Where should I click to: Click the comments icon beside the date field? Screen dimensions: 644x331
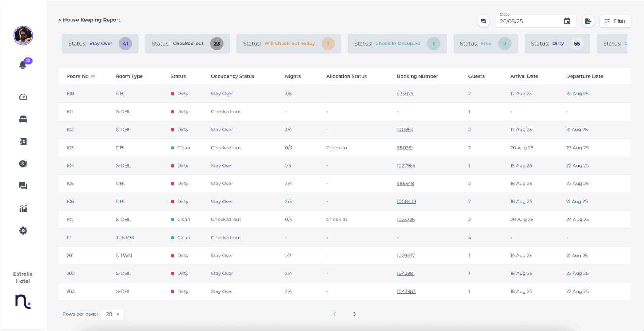[x=483, y=21]
